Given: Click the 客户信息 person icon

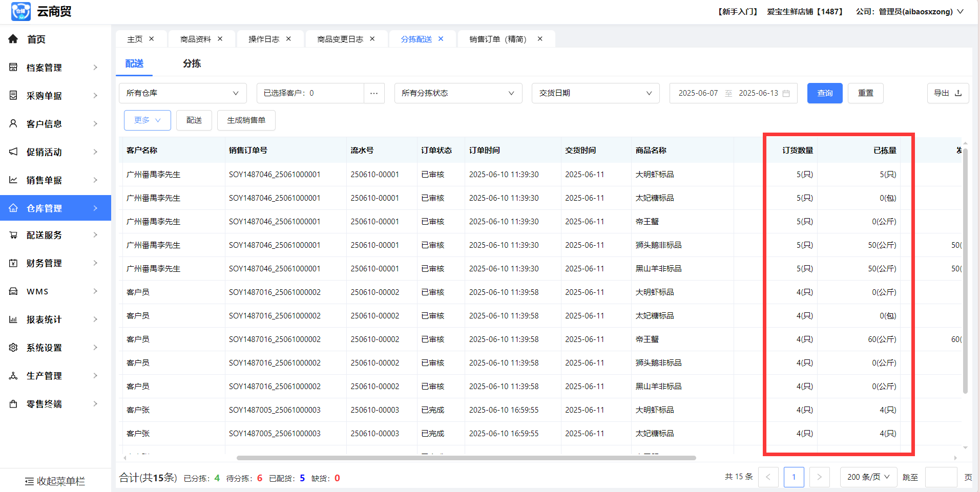Looking at the screenshot, I should (x=13, y=124).
